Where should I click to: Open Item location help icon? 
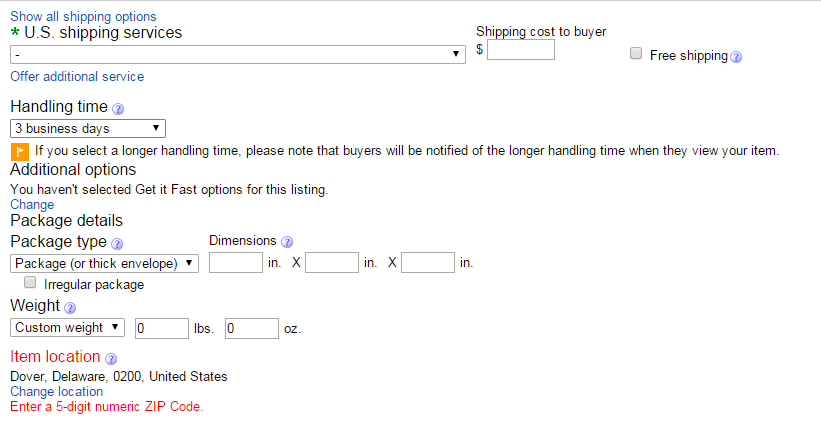click(x=111, y=358)
